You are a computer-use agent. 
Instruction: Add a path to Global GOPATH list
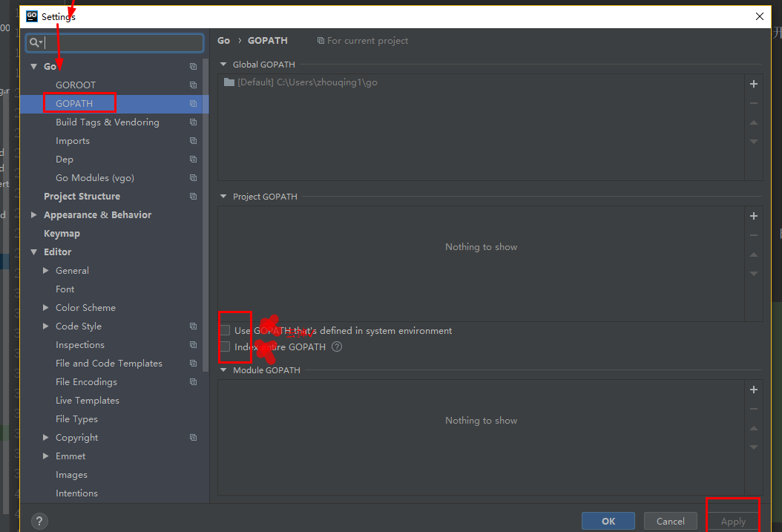(754, 84)
